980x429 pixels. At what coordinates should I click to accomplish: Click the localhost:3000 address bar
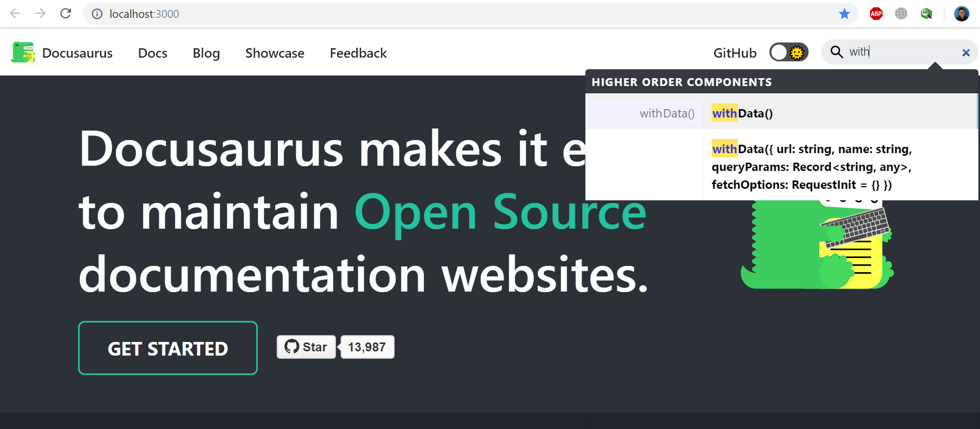coord(470,14)
